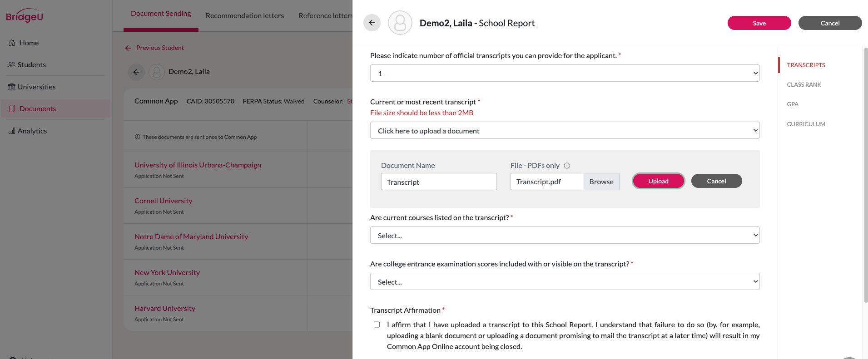Image resolution: width=868 pixels, height=359 pixels.
Task: Open Harvard University link
Action: click(165, 308)
